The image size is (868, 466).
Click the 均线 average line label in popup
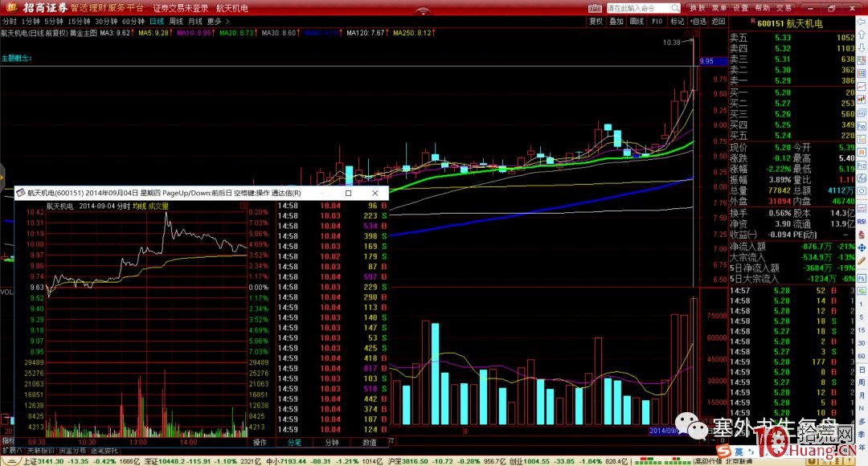(x=139, y=206)
